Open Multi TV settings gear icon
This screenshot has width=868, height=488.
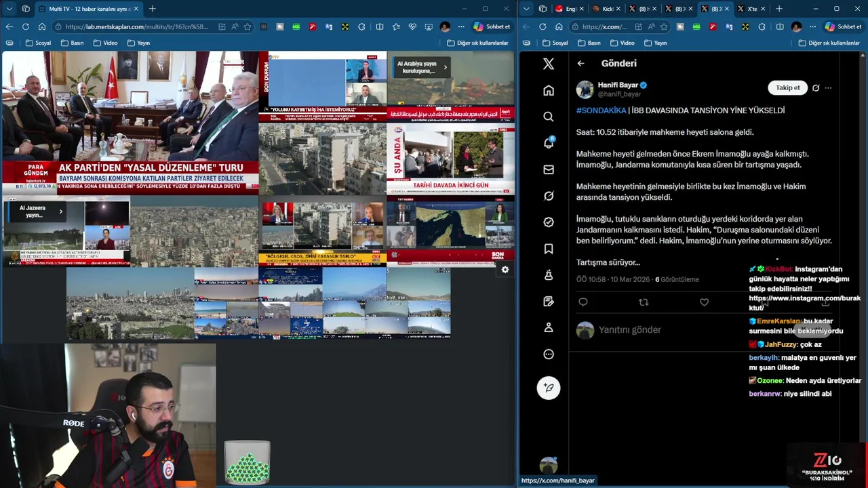505,270
